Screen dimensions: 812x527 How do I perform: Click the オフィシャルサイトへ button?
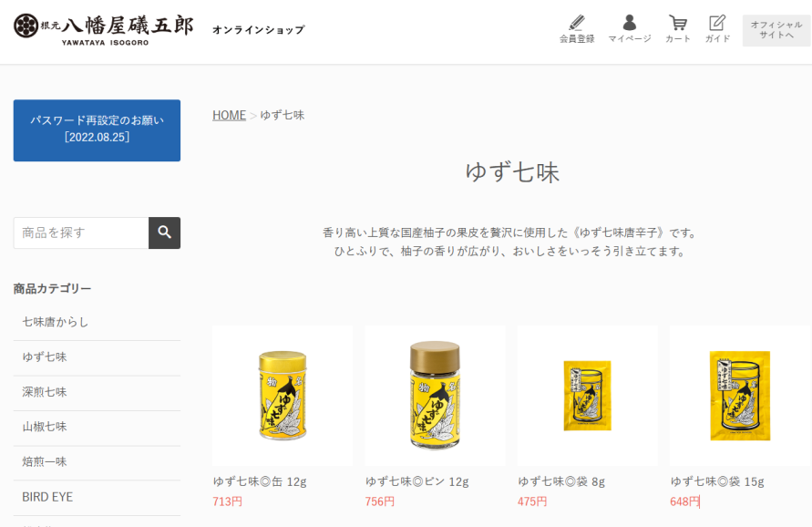click(x=776, y=30)
